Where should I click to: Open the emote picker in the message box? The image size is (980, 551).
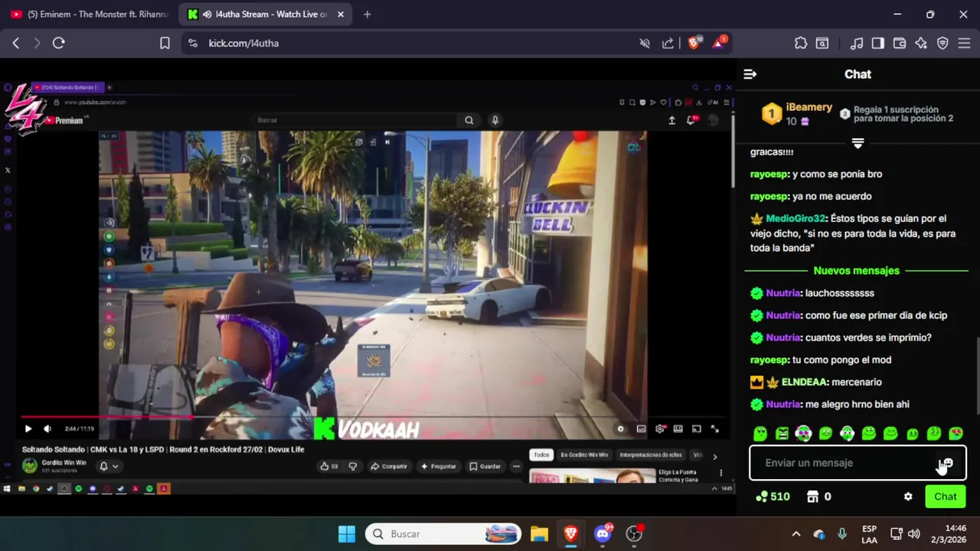947,463
